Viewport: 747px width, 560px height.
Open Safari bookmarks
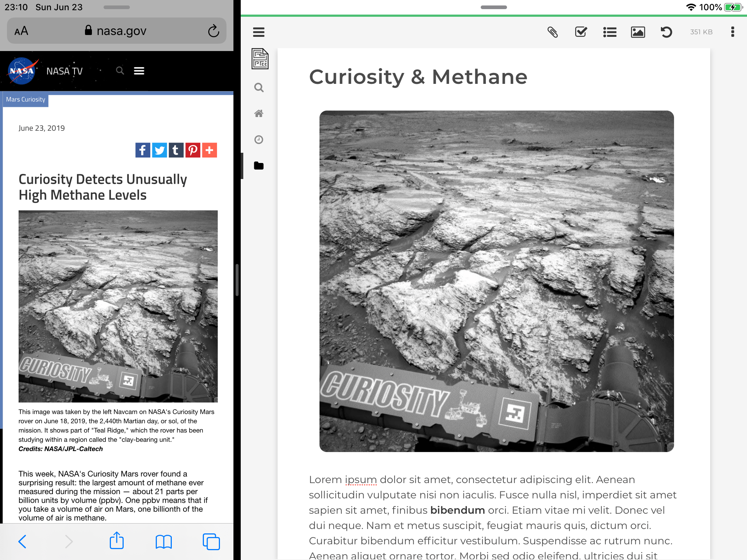163,541
